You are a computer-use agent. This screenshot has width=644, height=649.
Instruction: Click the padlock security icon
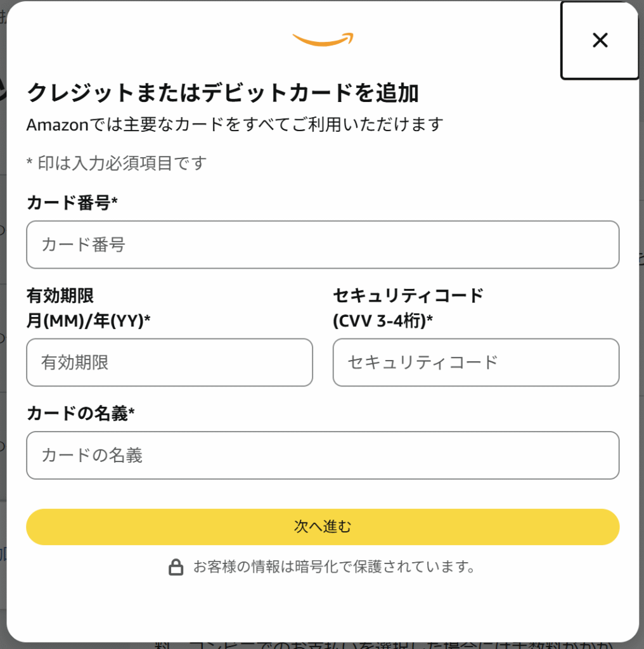176,567
